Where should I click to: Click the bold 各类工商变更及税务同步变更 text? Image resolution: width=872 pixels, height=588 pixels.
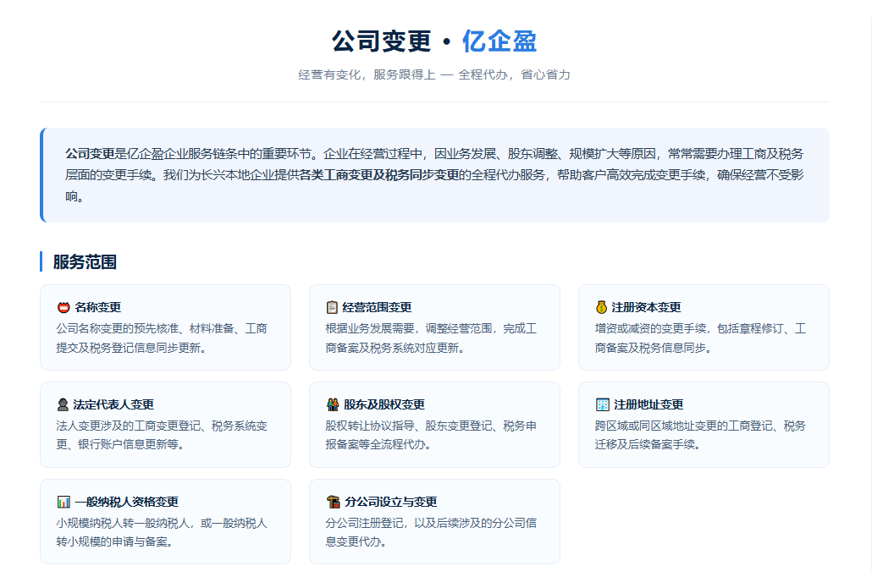point(379,175)
